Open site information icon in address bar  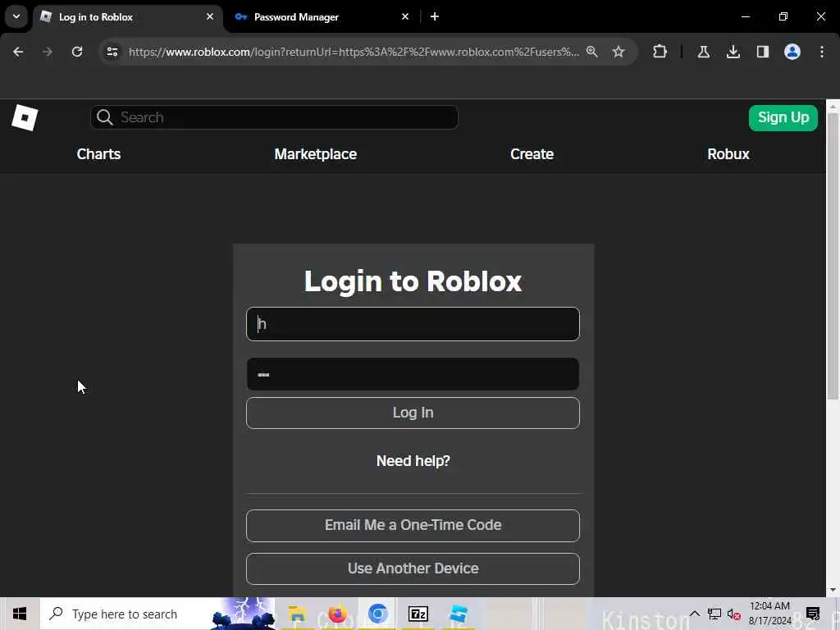112,52
